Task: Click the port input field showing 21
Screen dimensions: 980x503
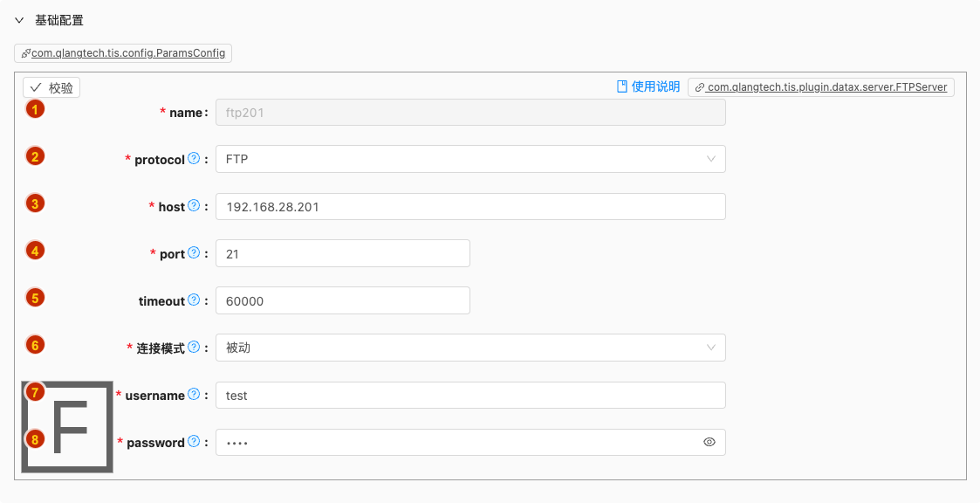Action: (x=342, y=253)
